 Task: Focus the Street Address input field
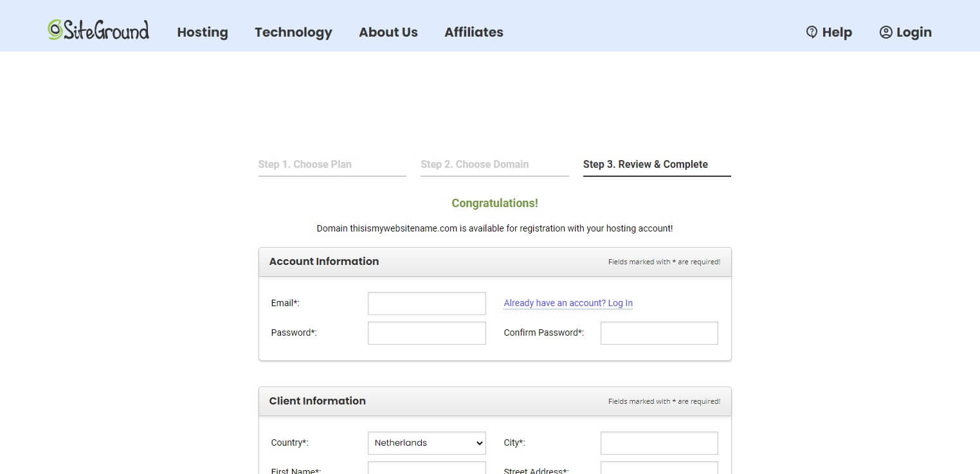(659, 468)
